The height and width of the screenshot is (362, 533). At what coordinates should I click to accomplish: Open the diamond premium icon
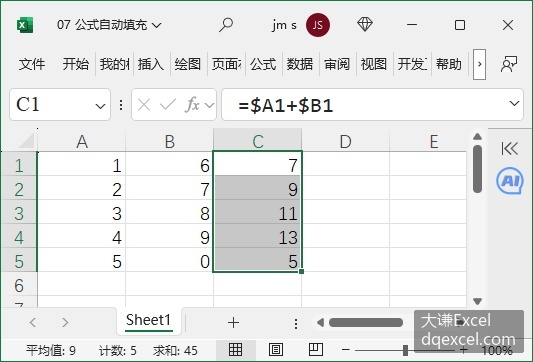pos(365,24)
